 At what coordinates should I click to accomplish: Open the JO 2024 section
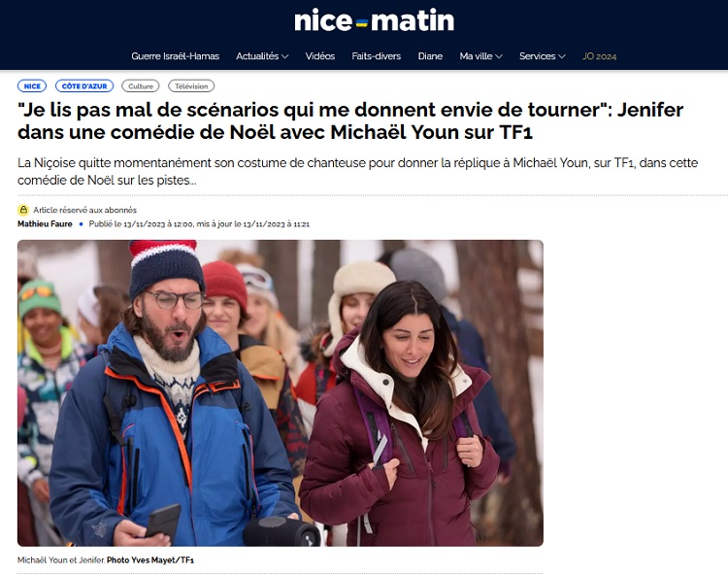[x=600, y=56]
